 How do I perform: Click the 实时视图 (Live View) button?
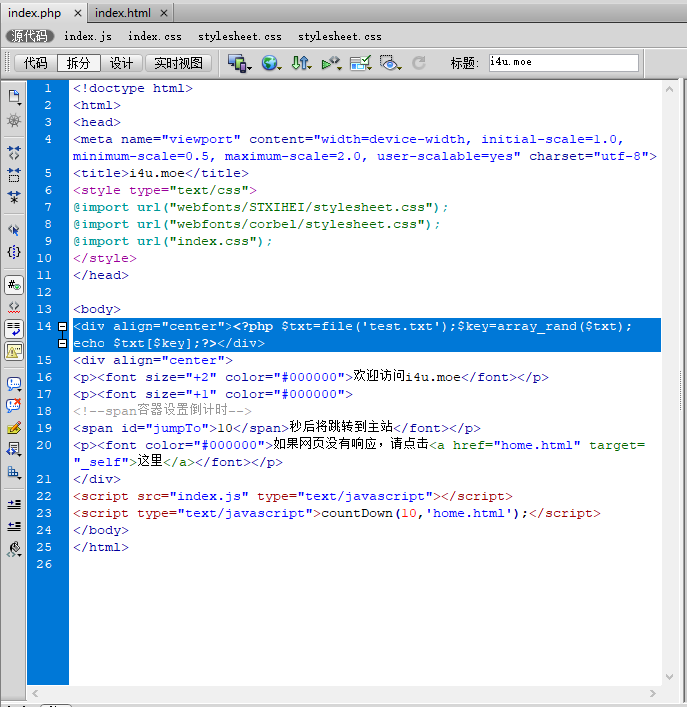pyautogui.click(x=178, y=63)
